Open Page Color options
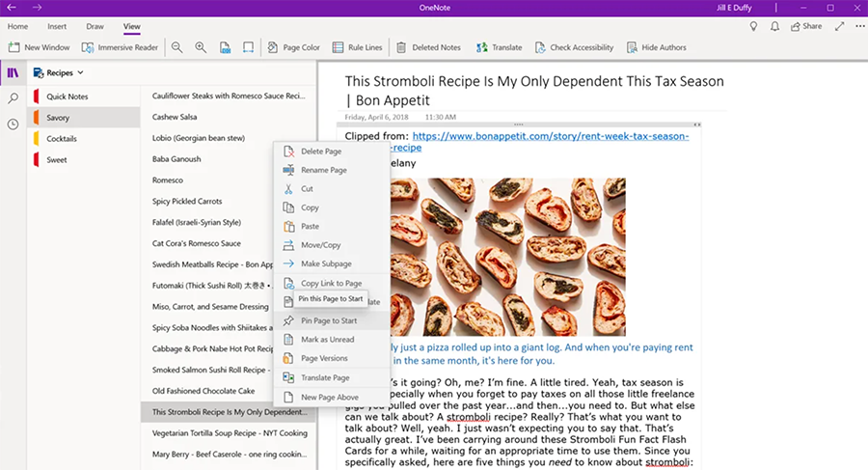Viewport: 868px width, 470px height. (x=294, y=47)
